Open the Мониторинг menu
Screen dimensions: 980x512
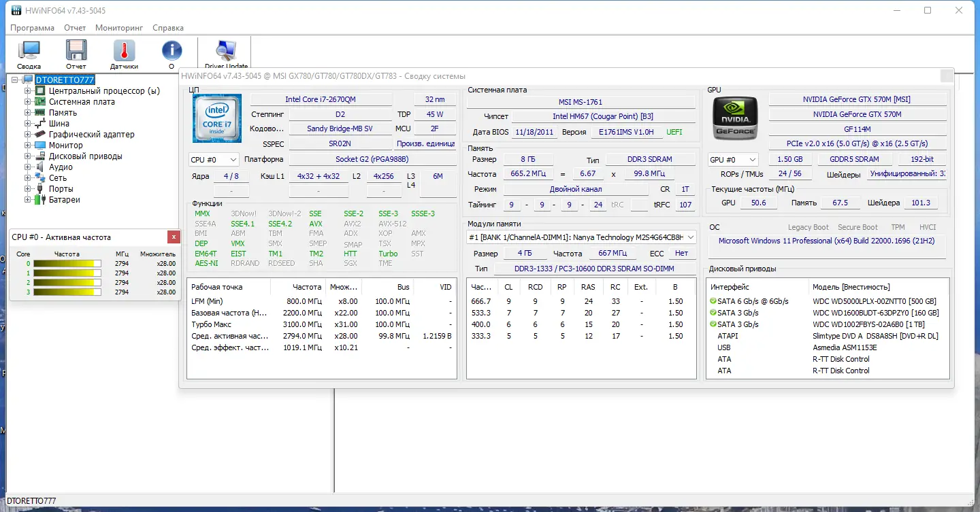pyautogui.click(x=119, y=28)
